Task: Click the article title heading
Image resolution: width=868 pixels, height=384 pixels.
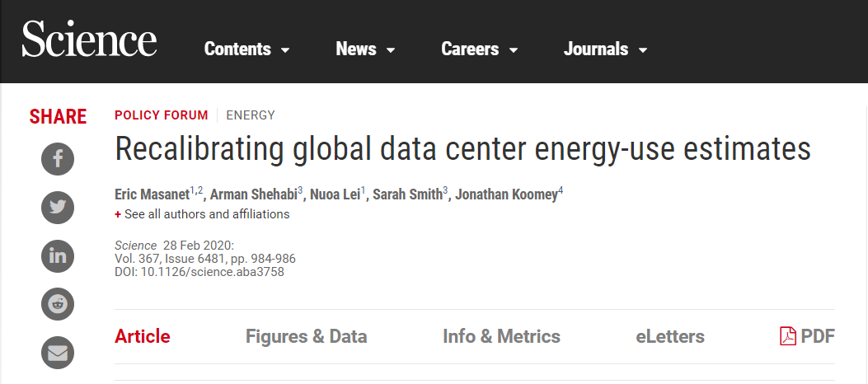Action: click(462, 150)
